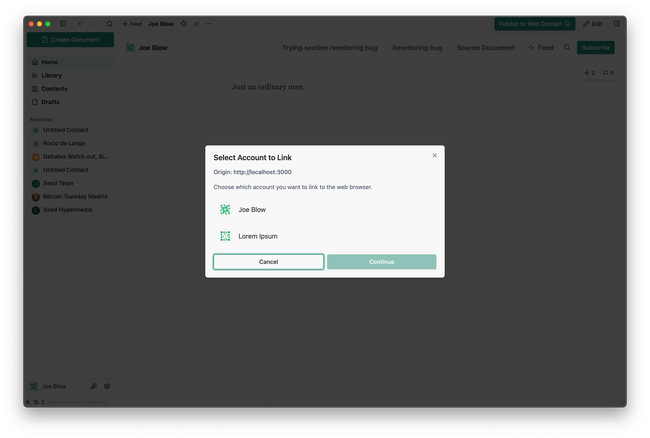Open settings gear in sidebar footer
The width and height of the screenshot is (650, 438).
point(107,386)
